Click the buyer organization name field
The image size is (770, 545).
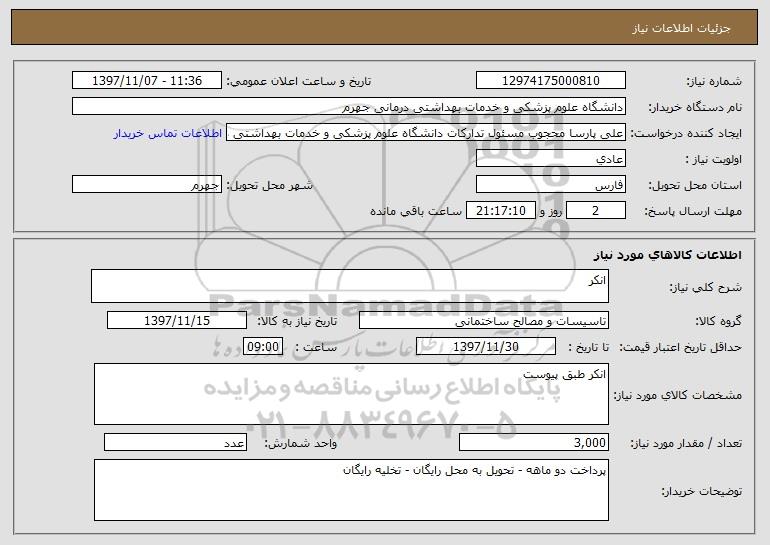click(x=349, y=107)
